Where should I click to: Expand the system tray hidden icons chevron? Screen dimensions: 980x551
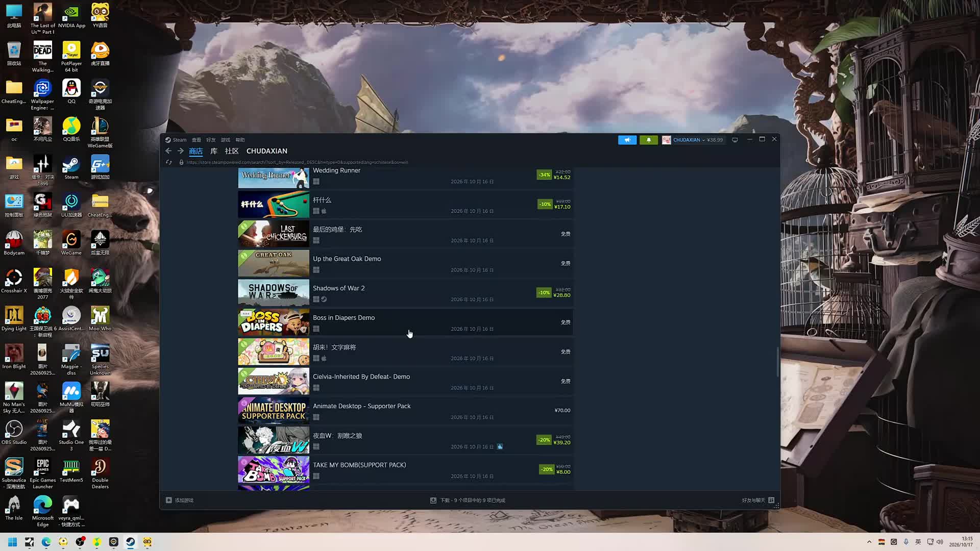point(869,542)
